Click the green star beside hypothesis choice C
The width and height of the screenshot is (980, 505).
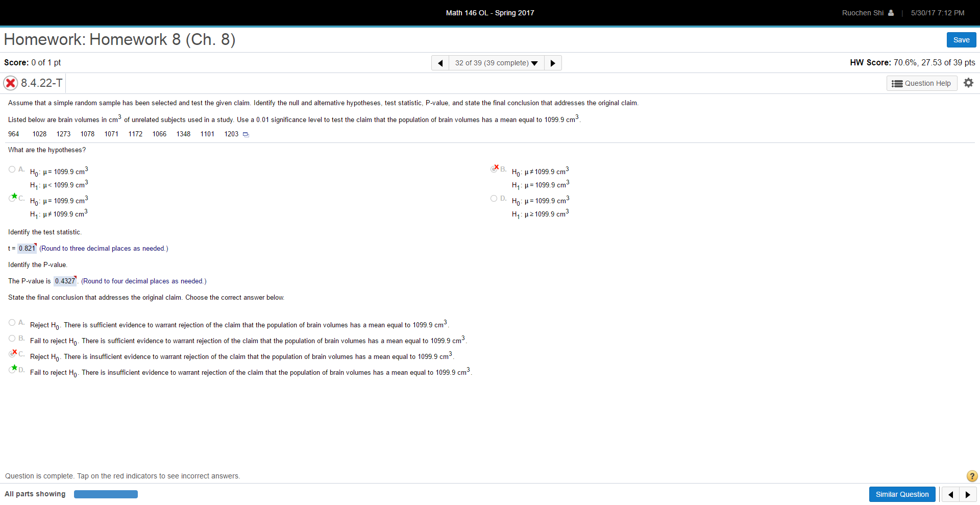click(x=13, y=196)
